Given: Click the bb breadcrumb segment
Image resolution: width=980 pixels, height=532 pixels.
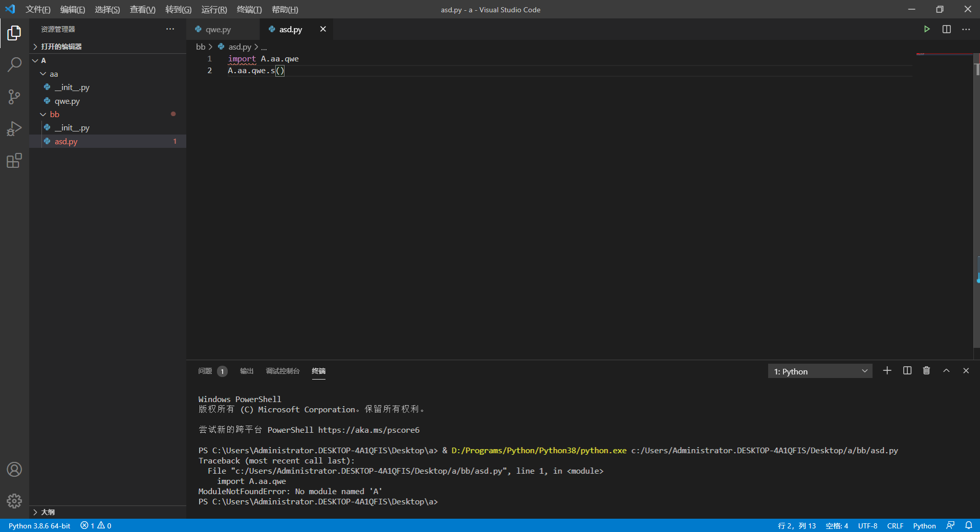Looking at the screenshot, I should click(201, 47).
